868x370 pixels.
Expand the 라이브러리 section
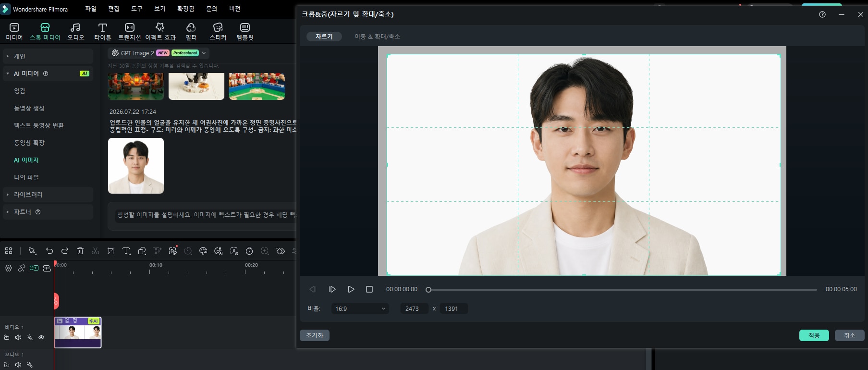[48, 195]
